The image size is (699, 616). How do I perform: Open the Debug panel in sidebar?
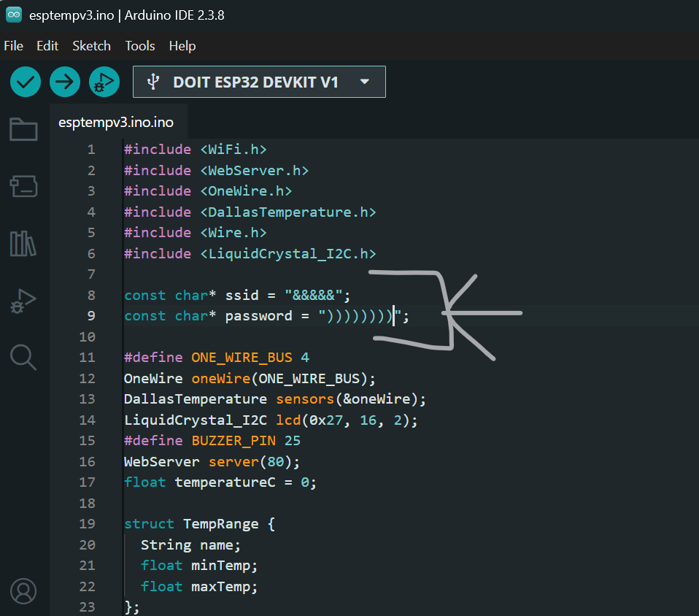tap(23, 301)
